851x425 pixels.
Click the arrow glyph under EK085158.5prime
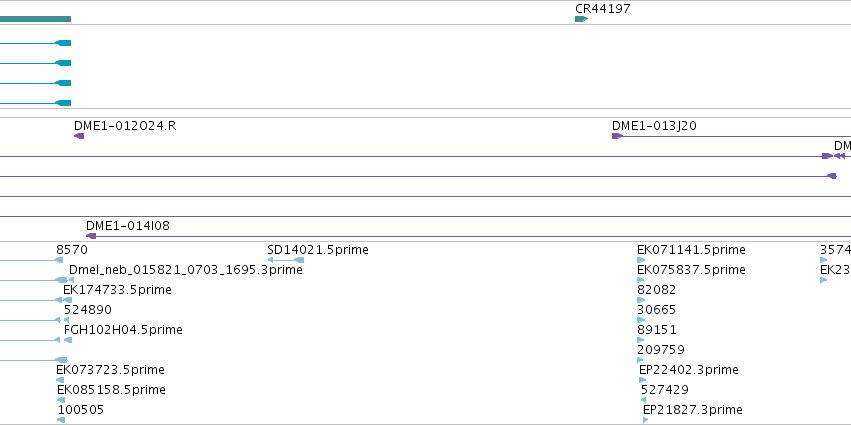tap(61, 400)
